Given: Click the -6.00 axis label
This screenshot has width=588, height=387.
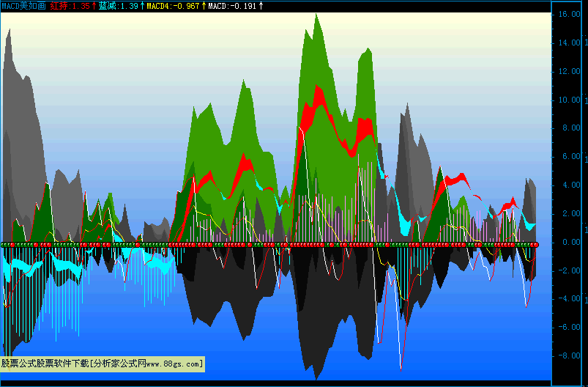Looking at the screenshot, I should pos(569,328).
